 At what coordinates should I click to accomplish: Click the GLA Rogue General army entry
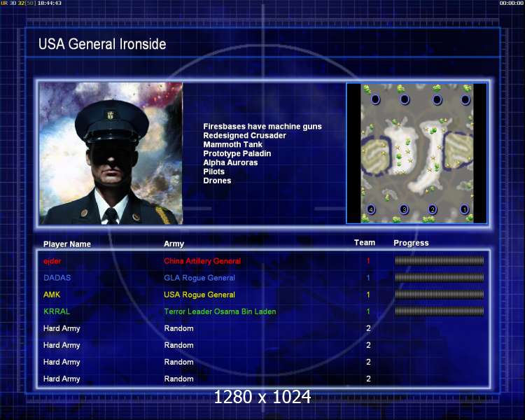click(199, 278)
